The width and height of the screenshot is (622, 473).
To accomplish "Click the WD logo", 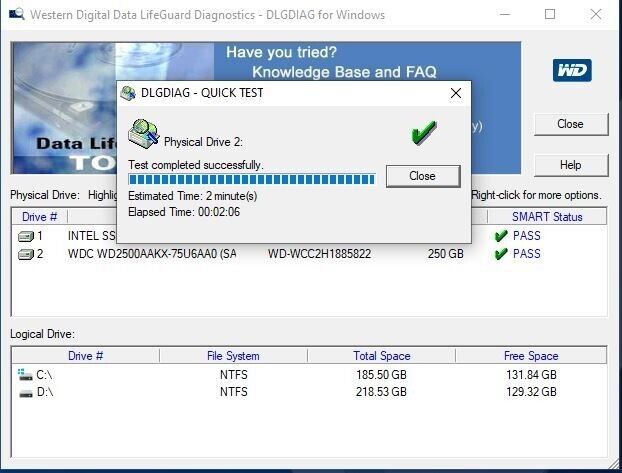I will pos(572,70).
